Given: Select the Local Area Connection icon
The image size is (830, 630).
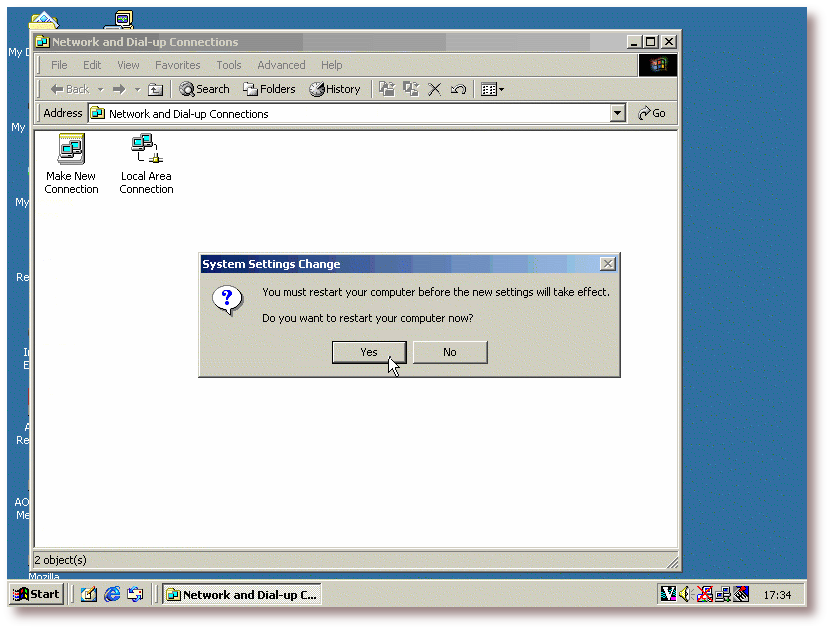Looking at the screenshot, I should (x=146, y=150).
